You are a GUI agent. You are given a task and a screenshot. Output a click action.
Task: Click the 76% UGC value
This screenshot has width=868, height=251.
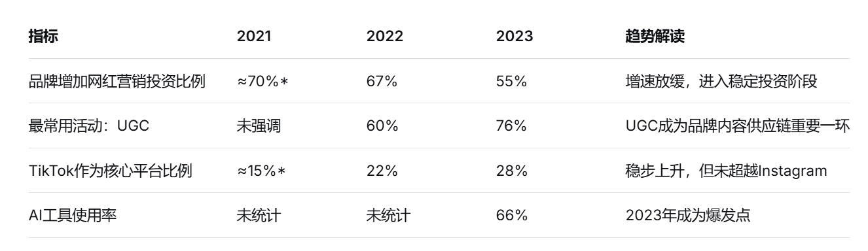(512, 125)
